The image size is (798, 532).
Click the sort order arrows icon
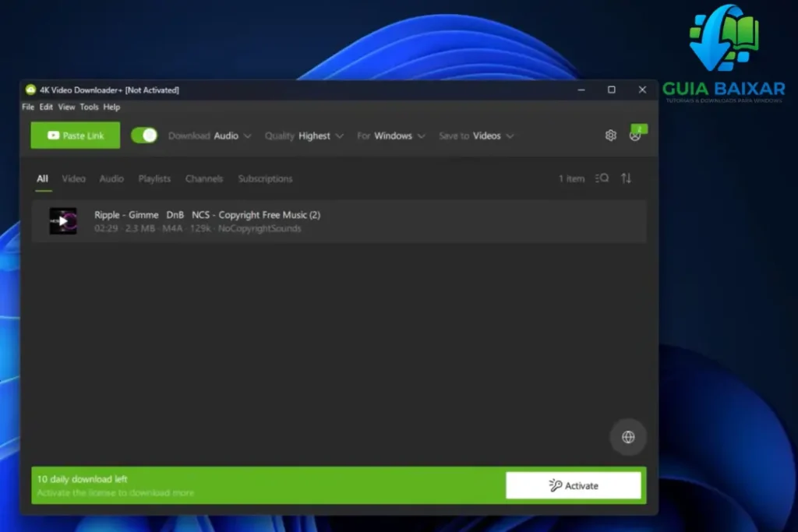click(626, 178)
